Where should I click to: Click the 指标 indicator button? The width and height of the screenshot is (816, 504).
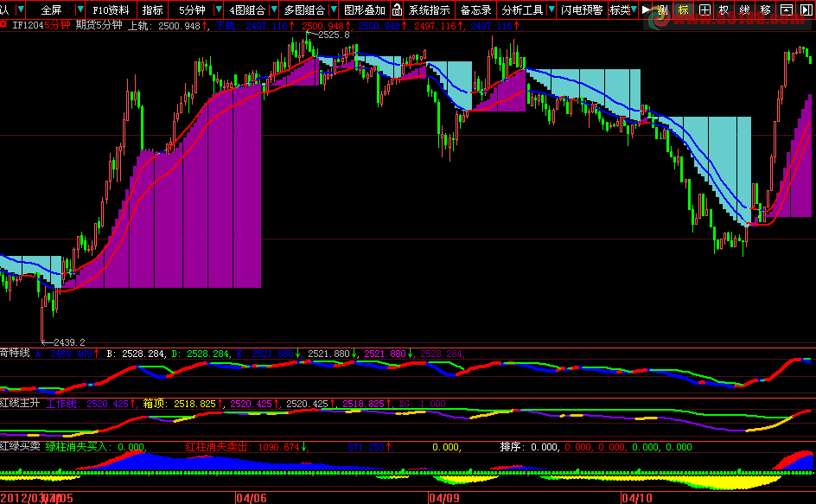[x=152, y=10]
